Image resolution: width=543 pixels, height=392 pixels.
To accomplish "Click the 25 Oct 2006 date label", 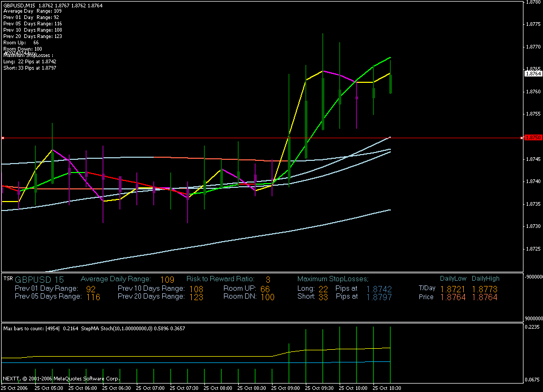I will click(x=15, y=388).
